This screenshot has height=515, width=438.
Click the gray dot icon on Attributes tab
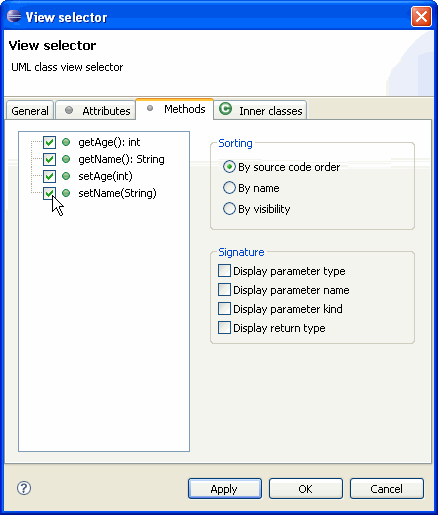click(69, 110)
